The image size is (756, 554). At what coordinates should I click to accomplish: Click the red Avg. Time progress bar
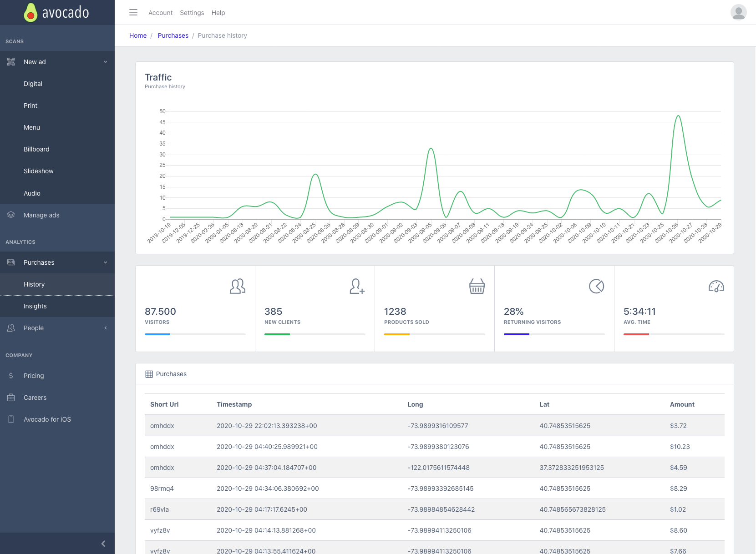pyautogui.click(x=636, y=334)
